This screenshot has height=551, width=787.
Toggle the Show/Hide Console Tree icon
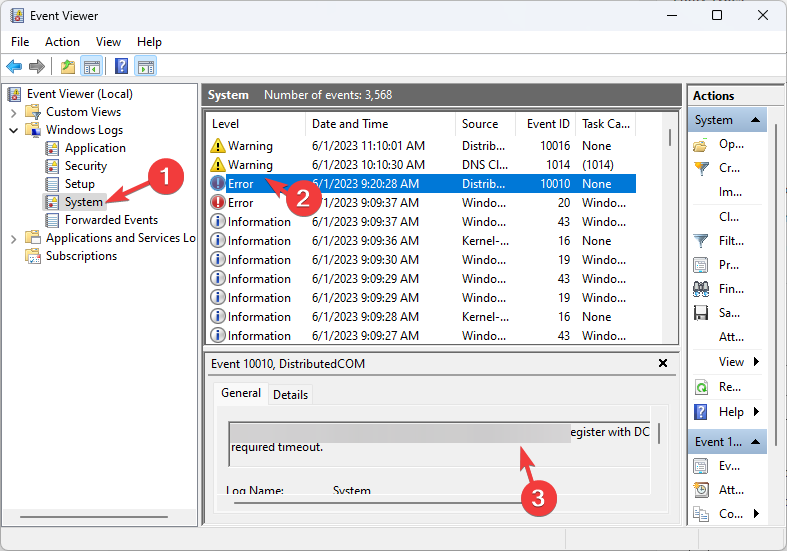pyautogui.click(x=92, y=66)
